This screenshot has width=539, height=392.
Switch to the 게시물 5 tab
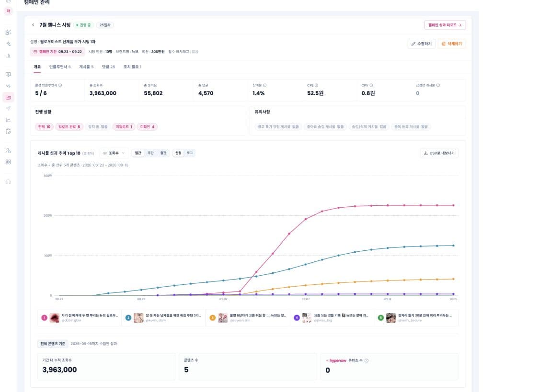point(86,67)
